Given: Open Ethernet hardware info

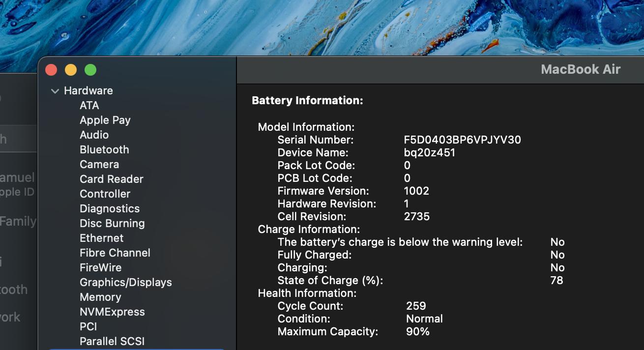Looking at the screenshot, I should pos(102,238).
